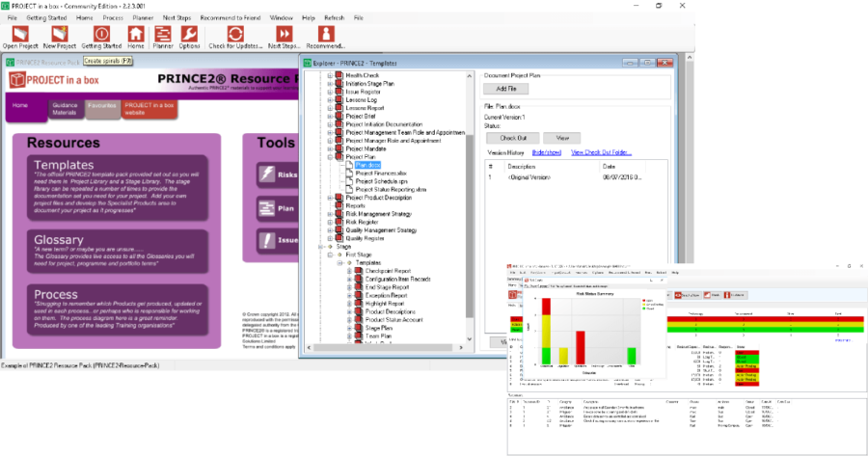Screen dimensions: 868x456
Task: Open the View Check Out Folder link
Action: click(601, 152)
